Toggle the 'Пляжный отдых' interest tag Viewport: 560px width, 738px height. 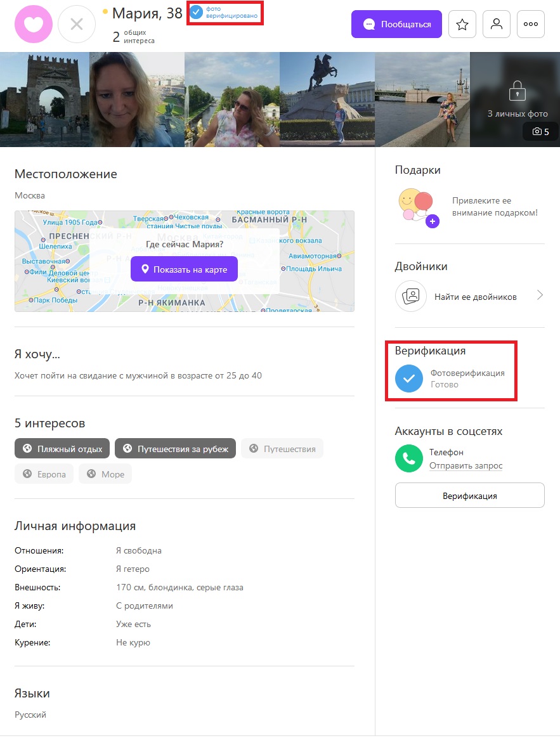[x=62, y=448]
